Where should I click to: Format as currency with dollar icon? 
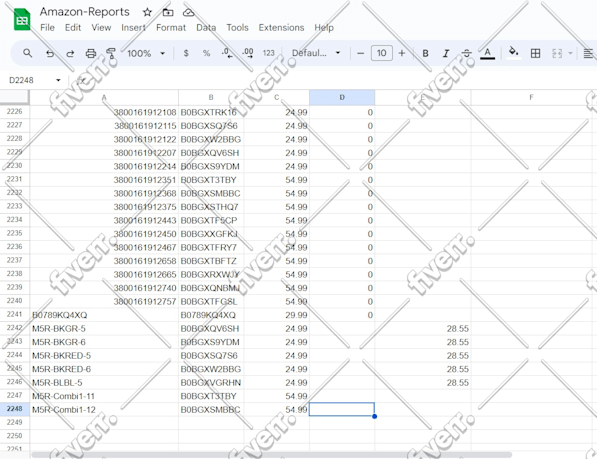coord(186,53)
